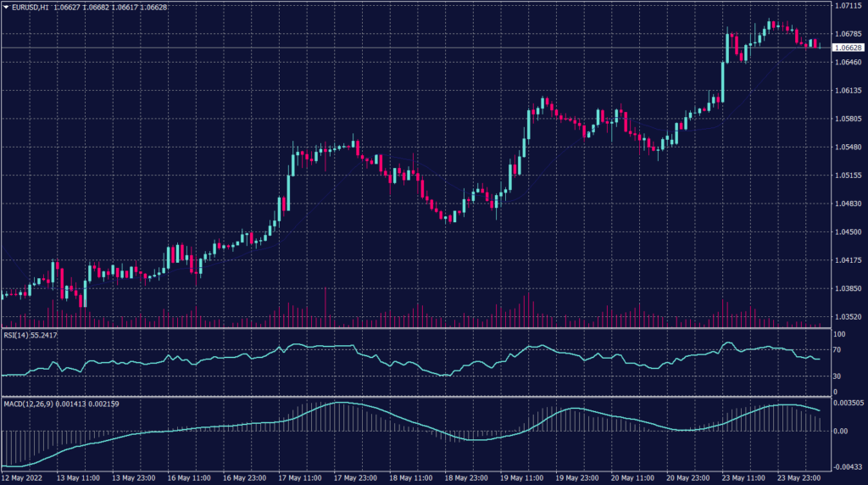Viewport: 868px width, 485px height.
Task: Click divider between price chart and RSI panel
Action: 415,328
